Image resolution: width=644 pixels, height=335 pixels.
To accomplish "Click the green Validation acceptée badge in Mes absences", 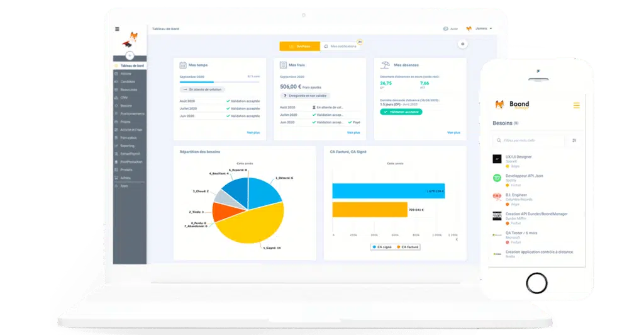I will click(x=401, y=112).
